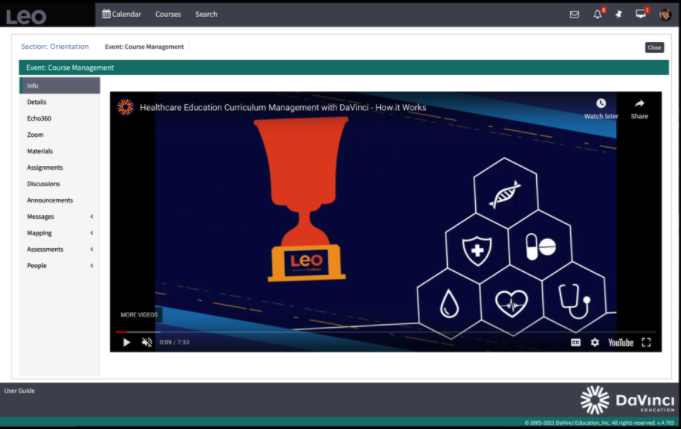The width and height of the screenshot is (681, 429).
Task: Open the Courses menu
Action: click(168, 14)
